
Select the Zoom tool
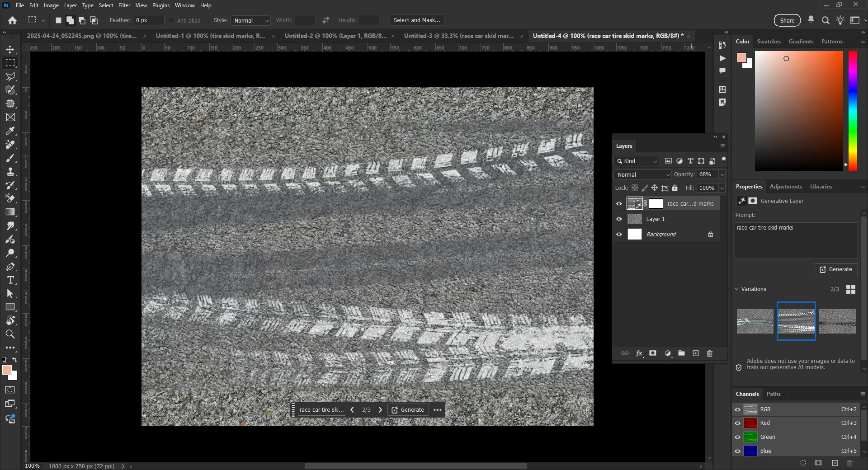point(10,334)
